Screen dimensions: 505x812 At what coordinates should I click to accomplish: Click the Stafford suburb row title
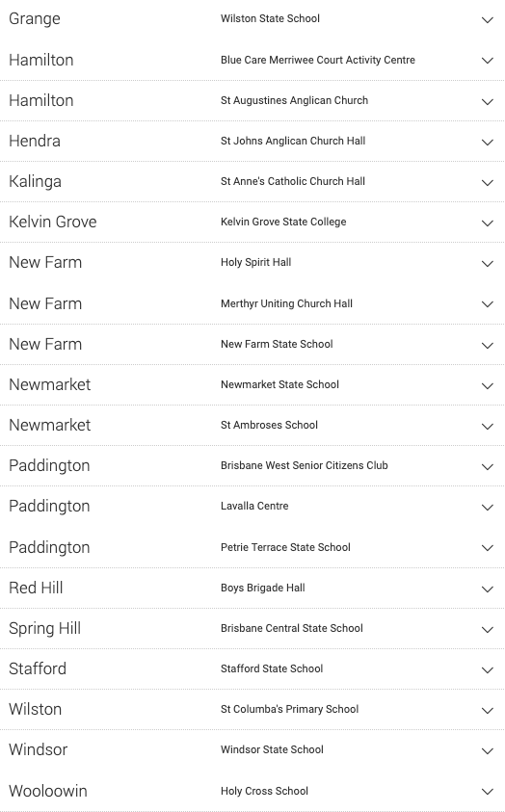tap(38, 668)
